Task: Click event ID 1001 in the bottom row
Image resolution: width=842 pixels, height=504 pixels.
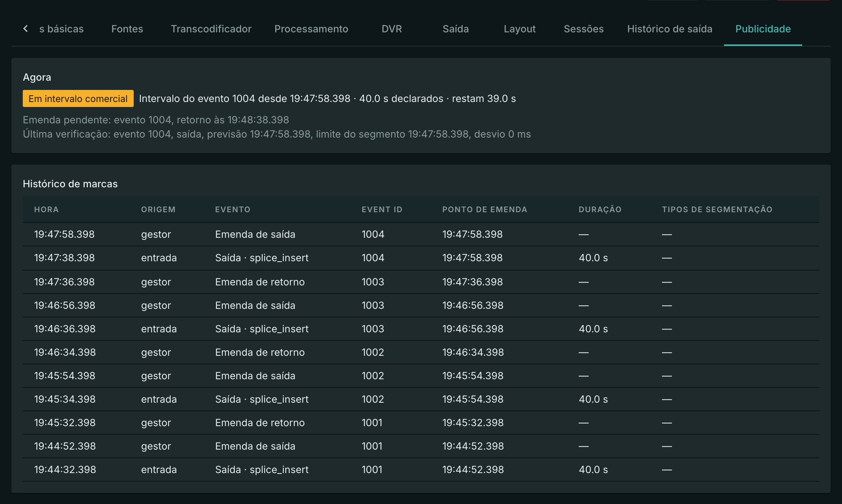Action: 372,470
